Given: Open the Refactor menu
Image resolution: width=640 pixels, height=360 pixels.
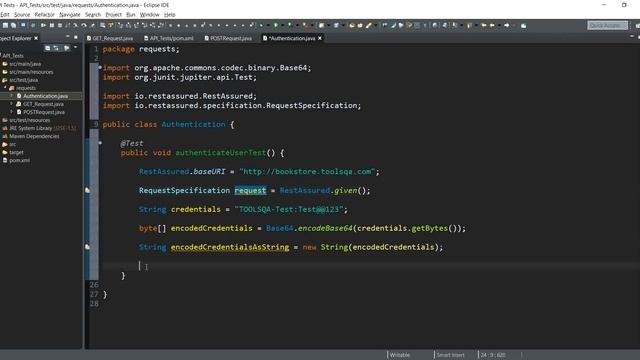Looking at the screenshot, I should click(x=44, y=15).
